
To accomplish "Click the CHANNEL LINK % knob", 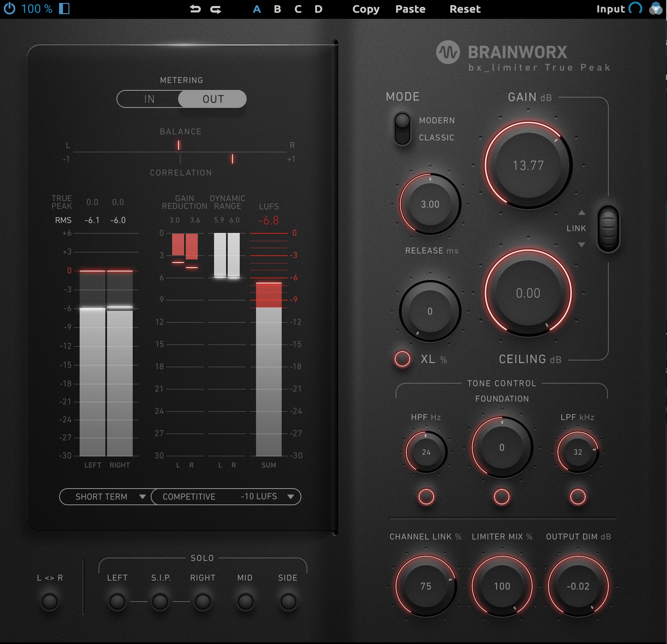I will [x=426, y=586].
